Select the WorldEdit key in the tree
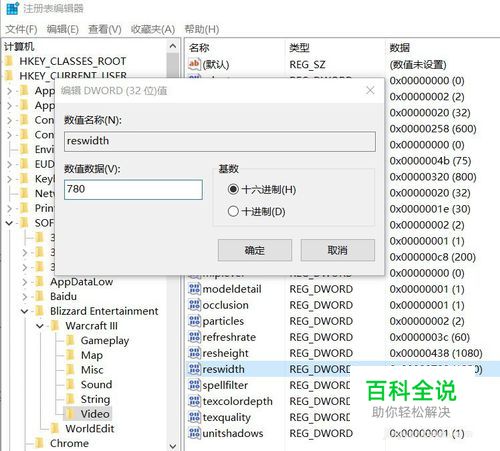The height and width of the screenshot is (451, 500). (x=90, y=428)
